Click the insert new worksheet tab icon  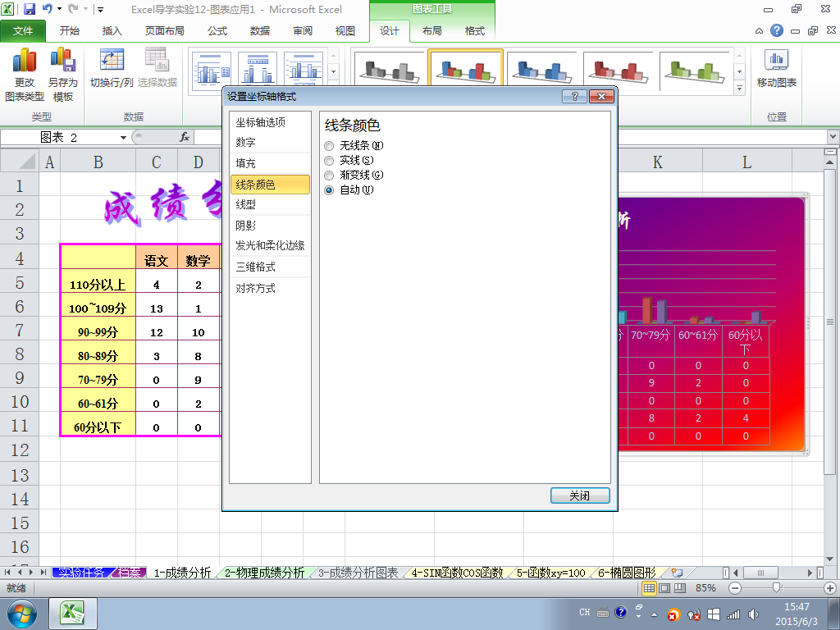(677, 573)
